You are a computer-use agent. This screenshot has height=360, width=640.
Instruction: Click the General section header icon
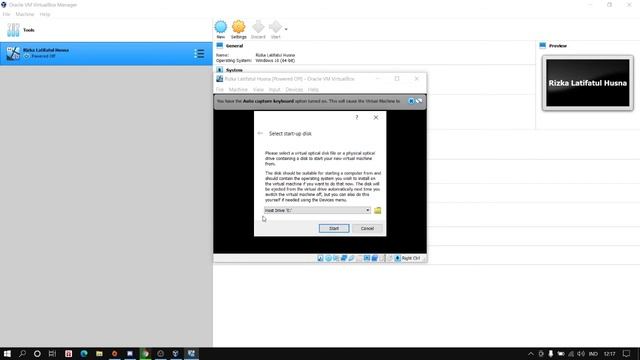(220, 46)
